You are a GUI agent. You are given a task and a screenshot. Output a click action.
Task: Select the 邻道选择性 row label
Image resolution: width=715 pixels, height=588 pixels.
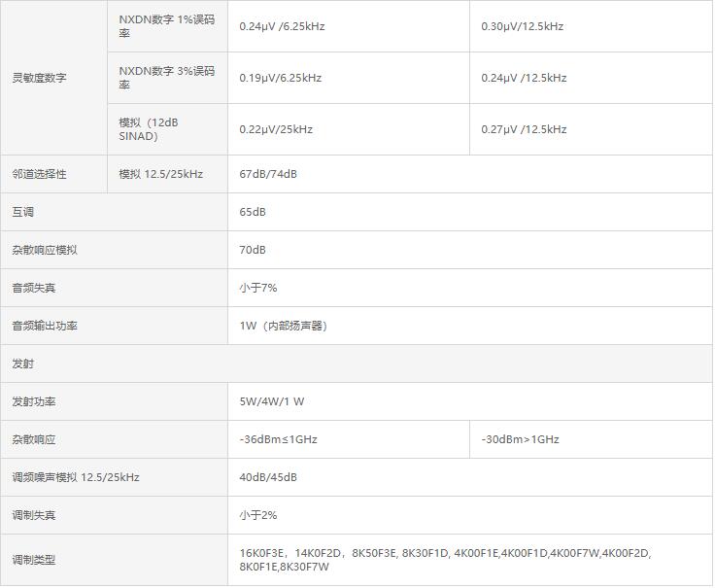(x=39, y=174)
